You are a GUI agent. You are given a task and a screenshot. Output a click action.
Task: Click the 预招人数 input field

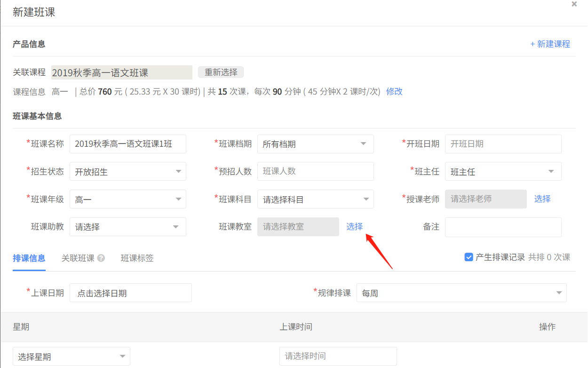316,171
